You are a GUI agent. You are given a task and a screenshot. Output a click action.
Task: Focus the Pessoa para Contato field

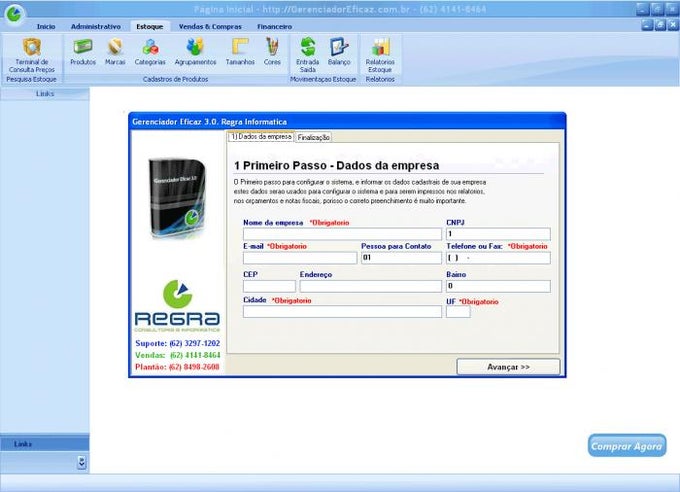pos(401,258)
